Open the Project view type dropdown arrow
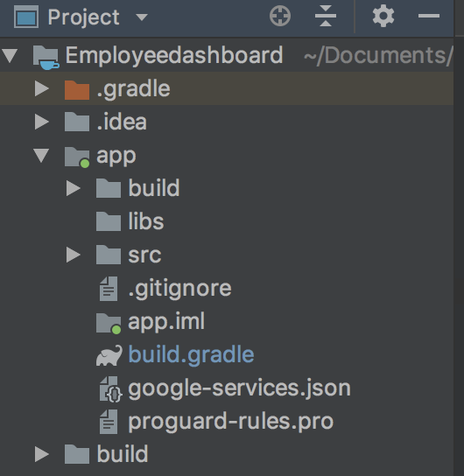 (x=142, y=17)
